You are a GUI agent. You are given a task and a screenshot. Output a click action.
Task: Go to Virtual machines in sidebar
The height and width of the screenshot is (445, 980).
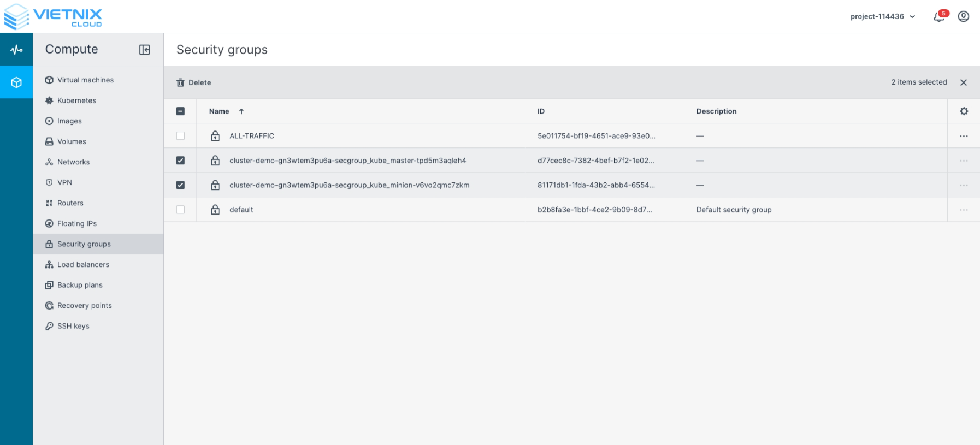[85, 80]
